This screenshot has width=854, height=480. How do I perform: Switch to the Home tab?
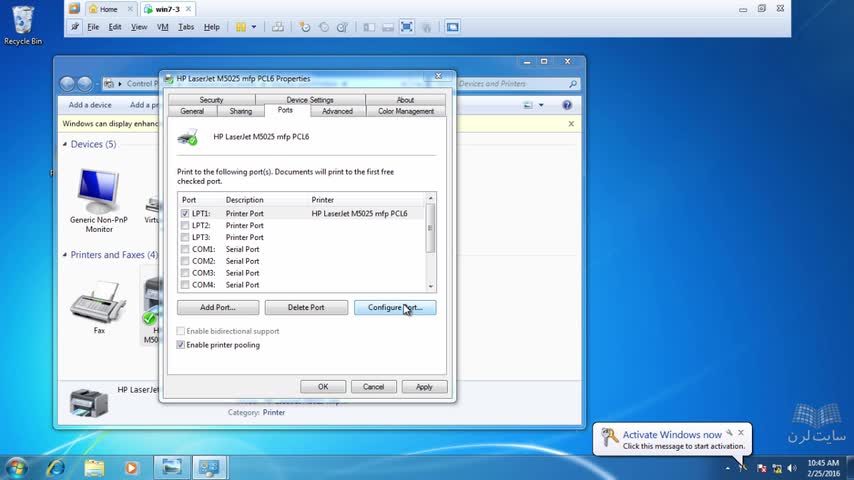point(108,9)
